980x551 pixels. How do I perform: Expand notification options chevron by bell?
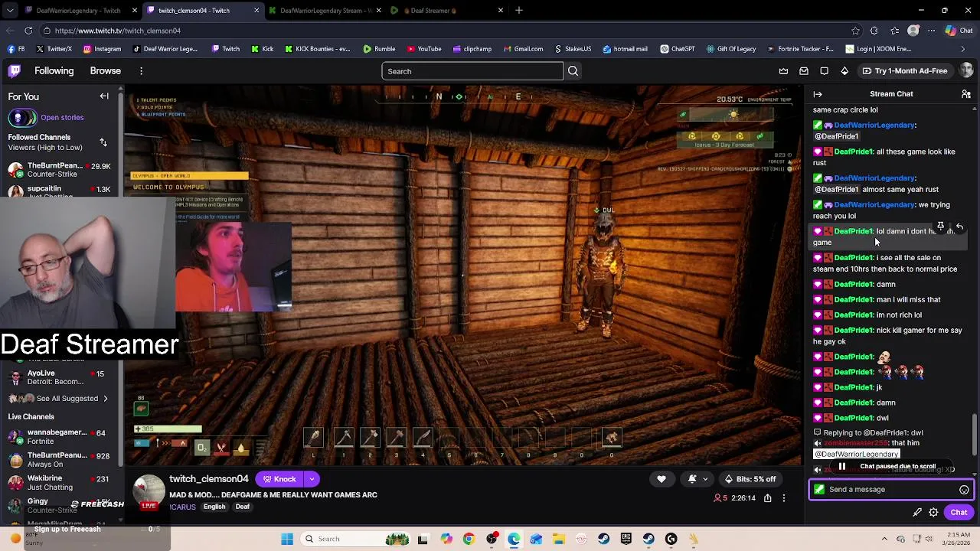coord(705,479)
